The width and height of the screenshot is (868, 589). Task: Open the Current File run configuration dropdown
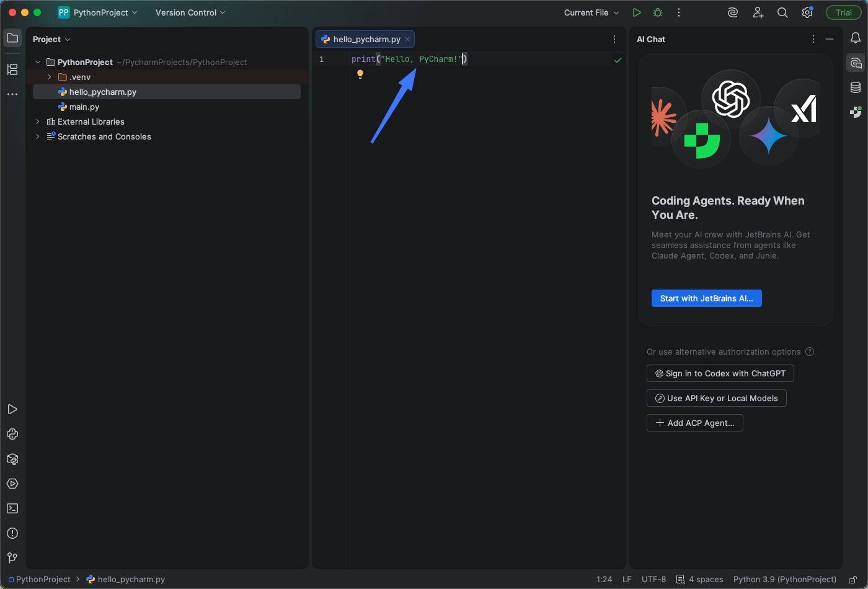(x=591, y=12)
